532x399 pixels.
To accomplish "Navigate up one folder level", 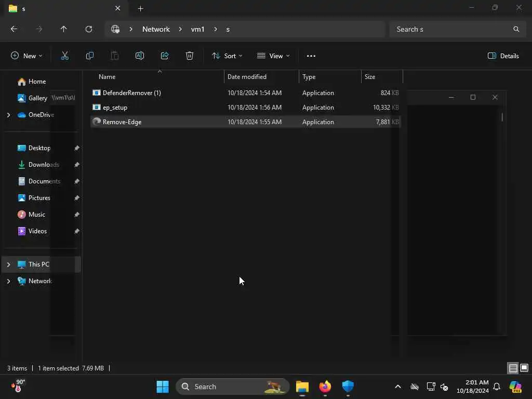I will point(63,29).
